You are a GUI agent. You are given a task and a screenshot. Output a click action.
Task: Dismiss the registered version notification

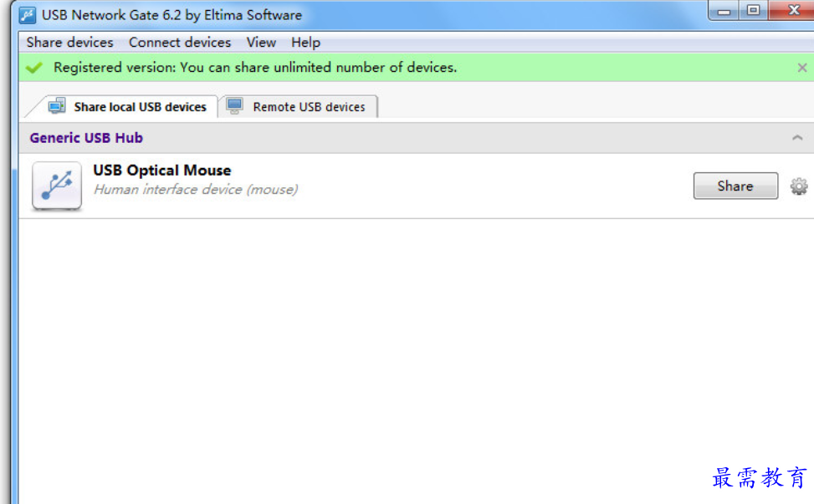pyautogui.click(x=802, y=68)
